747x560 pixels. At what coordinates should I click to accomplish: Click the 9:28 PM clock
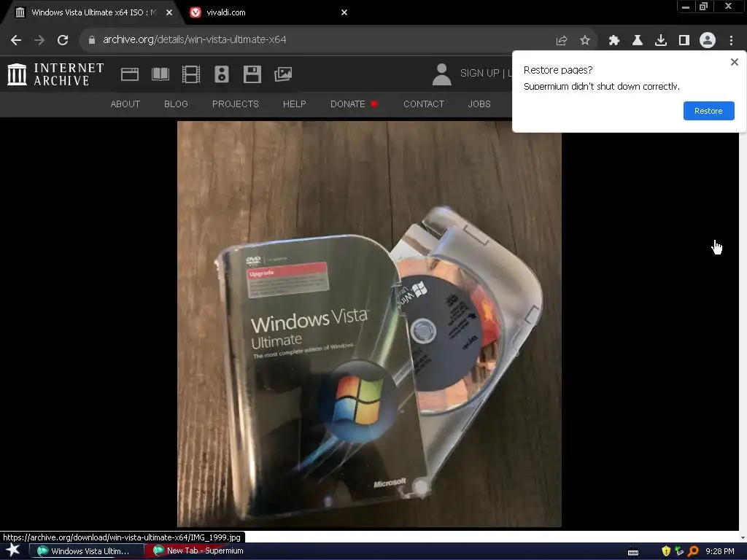point(719,551)
